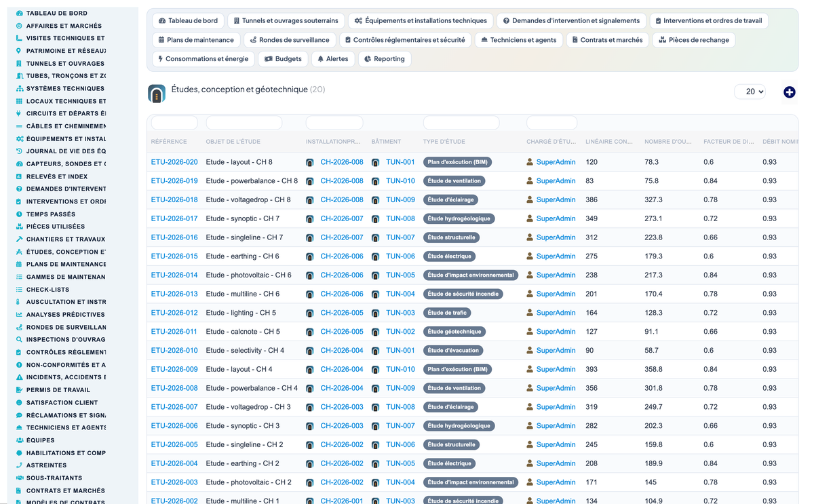
Task: Open Reporting tab
Action: [385, 59]
